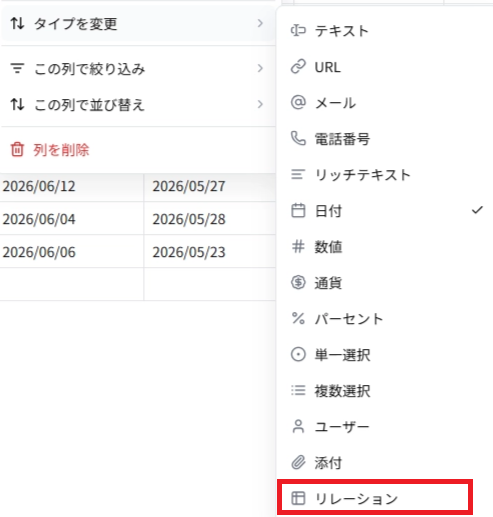Click the cell showing 2026/06/06
493x517 pixels.
pos(72,252)
